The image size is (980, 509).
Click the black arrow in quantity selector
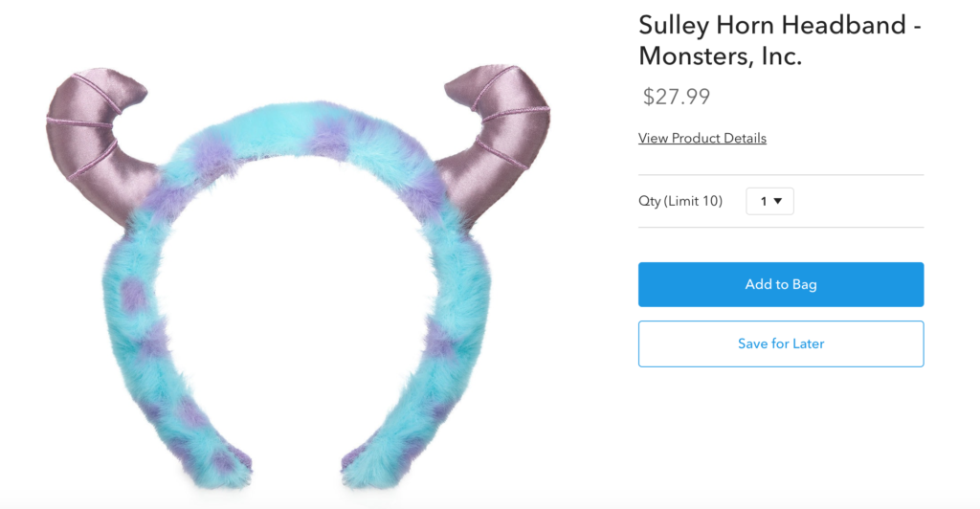click(x=778, y=201)
